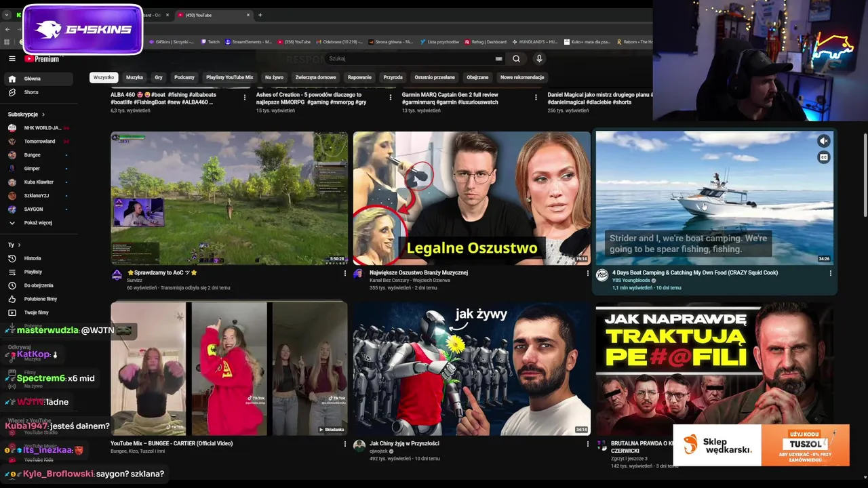
Task: Select the Obejrzane filter chip
Action: (x=477, y=77)
